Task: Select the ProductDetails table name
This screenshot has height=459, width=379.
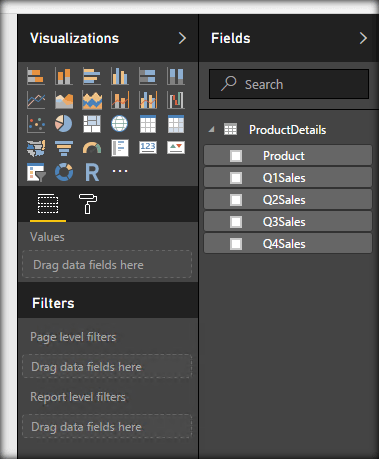Action: pos(287,130)
